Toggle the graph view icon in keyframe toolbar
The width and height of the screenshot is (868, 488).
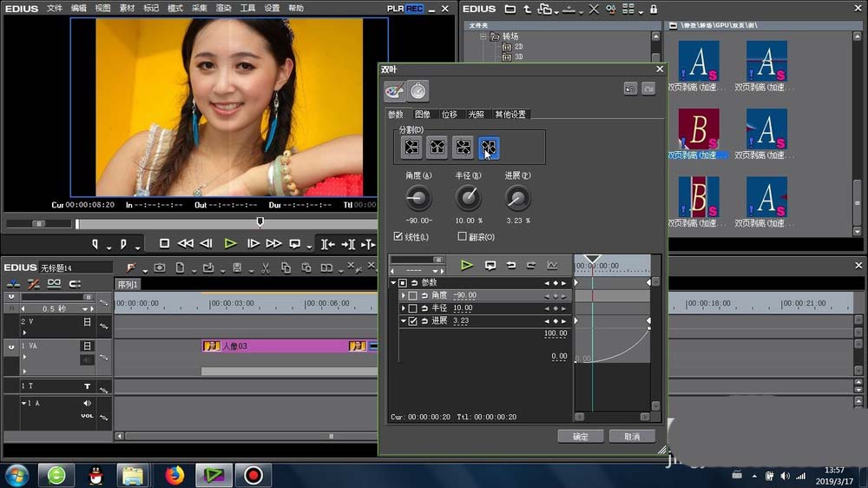552,266
